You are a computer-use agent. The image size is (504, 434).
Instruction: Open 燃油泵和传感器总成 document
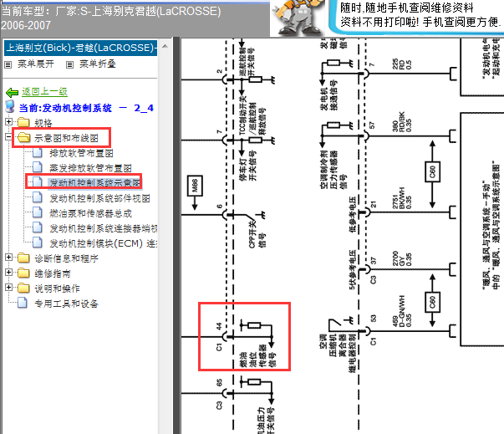pyautogui.click(x=90, y=213)
